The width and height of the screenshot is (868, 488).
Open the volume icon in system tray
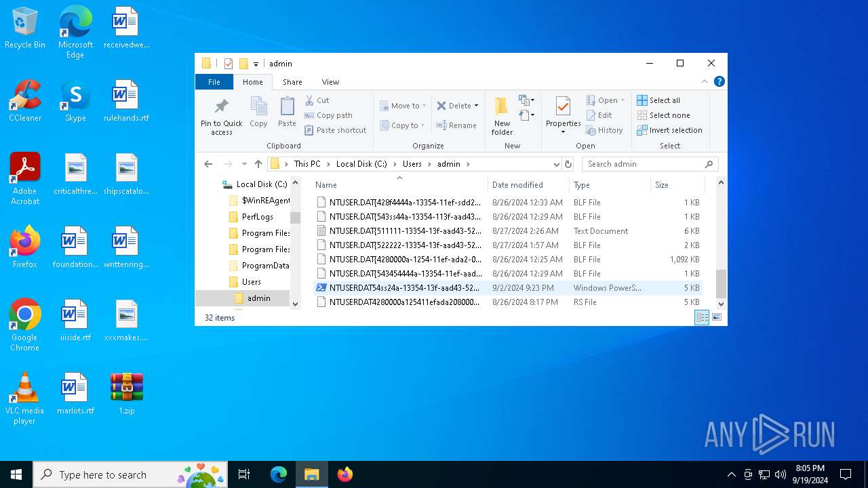(x=780, y=474)
